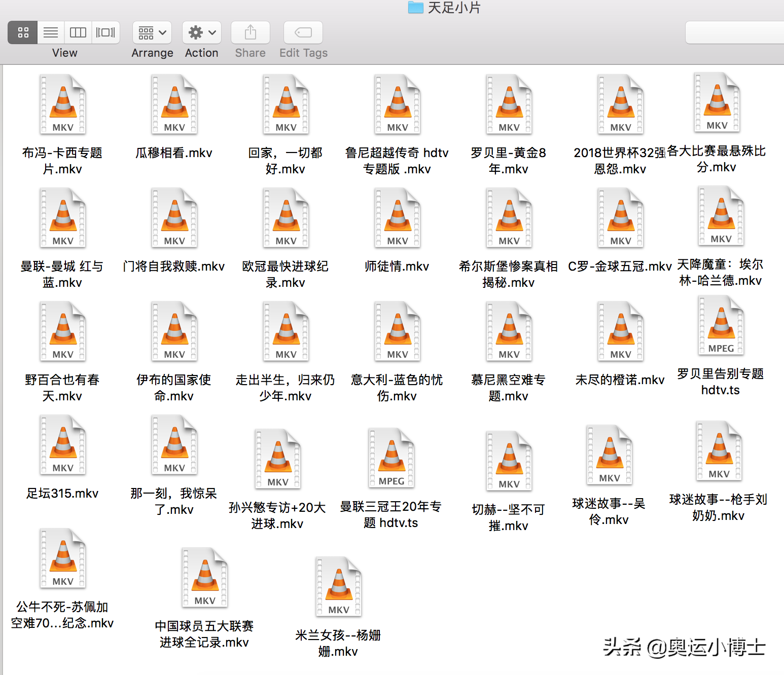This screenshot has height=675, width=784.
Task: Click the filename text 师徒情.mkv
Action: pos(397,266)
